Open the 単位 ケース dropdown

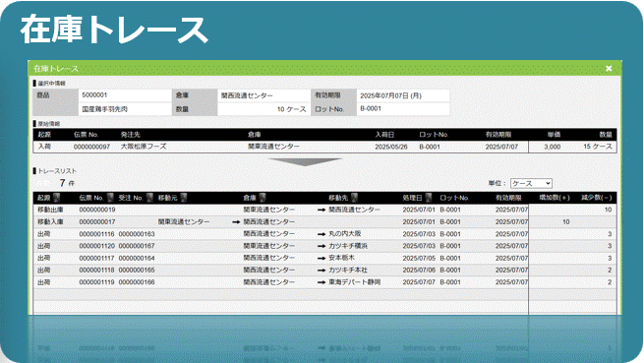(x=531, y=183)
